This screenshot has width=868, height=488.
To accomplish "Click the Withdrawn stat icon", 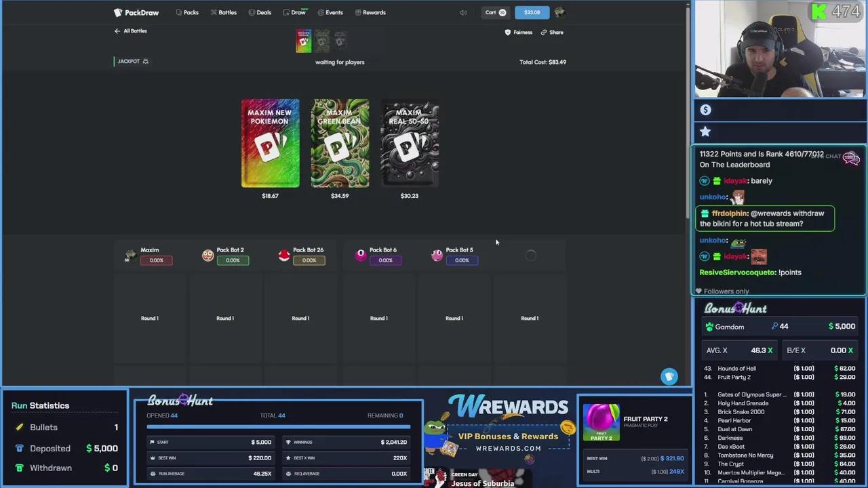I will pyautogui.click(x=20, y=468).
